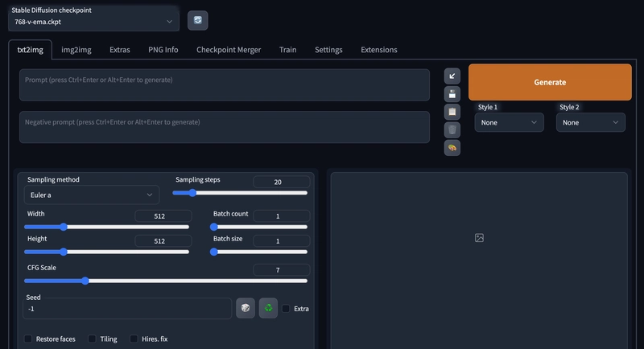The image size is (644, 349).
Task: Click the Batch size number field
Action: (281, 240)
